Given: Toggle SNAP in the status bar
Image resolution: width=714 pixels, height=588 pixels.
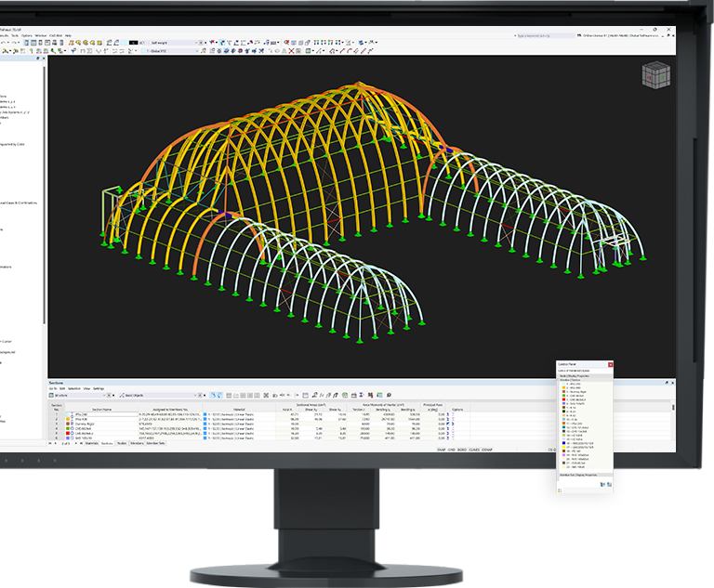Looking at the screenshot, I should [x=442, y=450].
